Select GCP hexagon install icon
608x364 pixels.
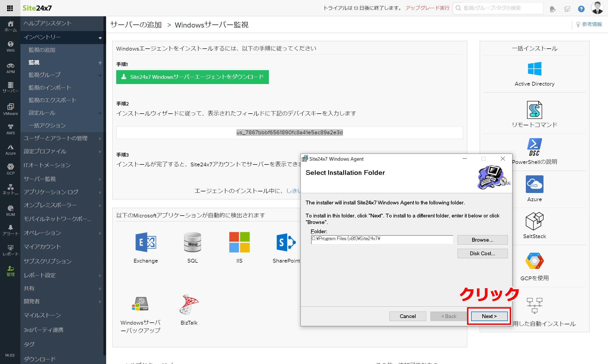(x=535, y=261)
